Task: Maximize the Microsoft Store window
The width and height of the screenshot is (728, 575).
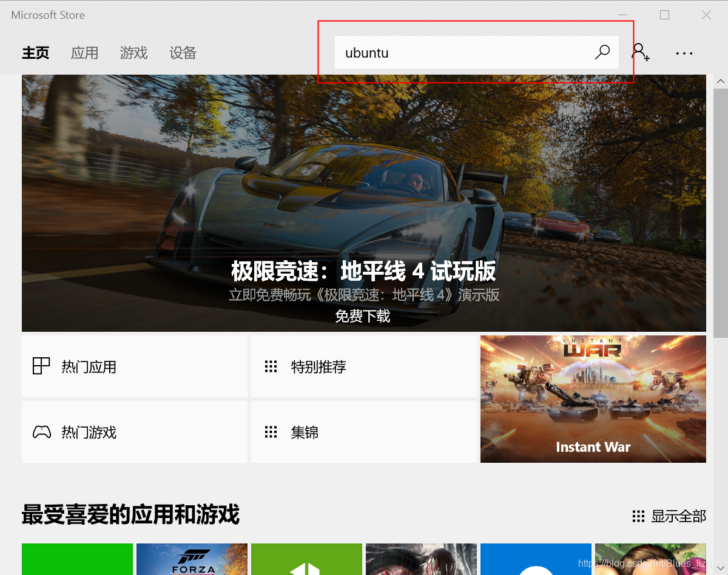Action: click(x=665, y=15)
